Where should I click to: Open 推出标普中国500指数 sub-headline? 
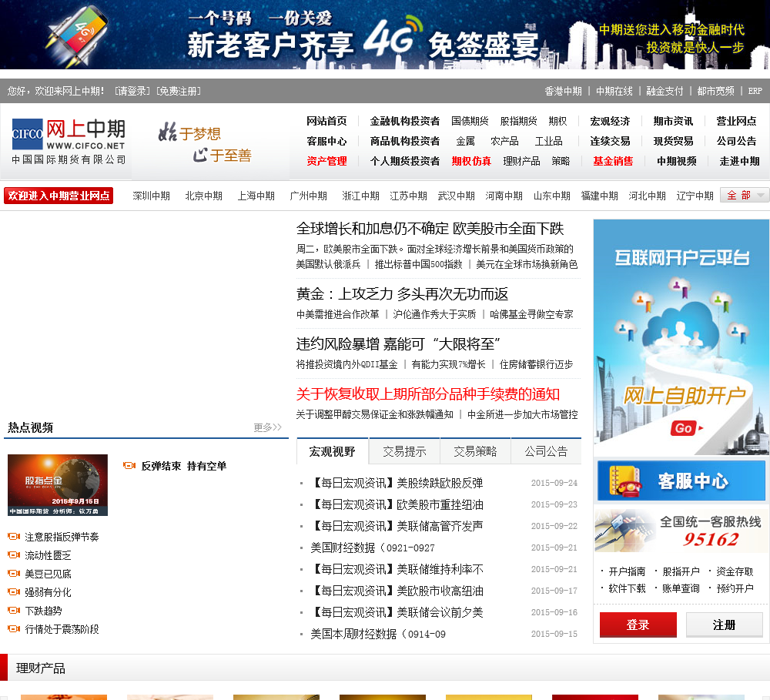coord(418,264)
